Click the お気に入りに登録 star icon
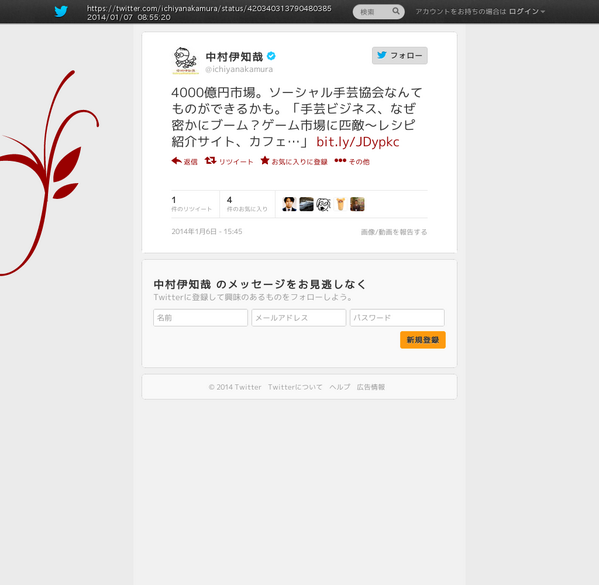The width and height of the screenshot is (599, 585). click(x=265, y=160)
